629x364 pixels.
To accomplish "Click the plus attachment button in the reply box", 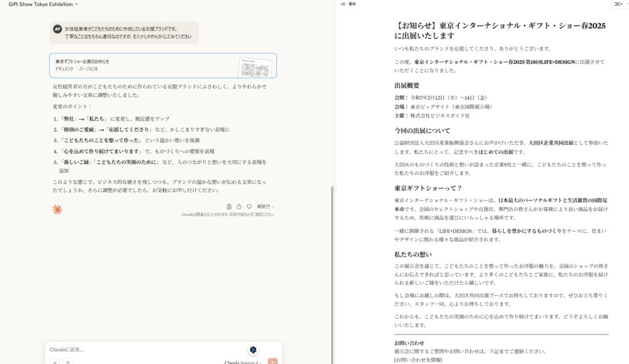I will (x=55, y=362).
